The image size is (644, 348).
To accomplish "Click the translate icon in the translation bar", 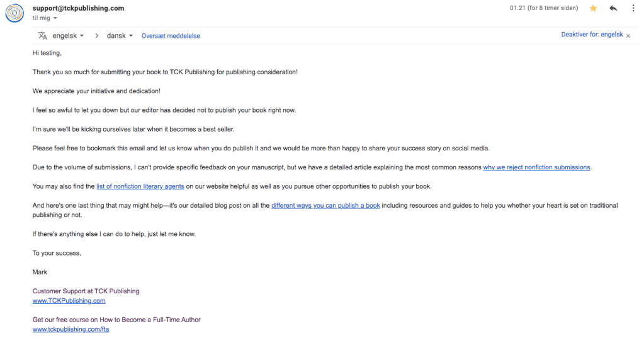I will pos(43,36).
